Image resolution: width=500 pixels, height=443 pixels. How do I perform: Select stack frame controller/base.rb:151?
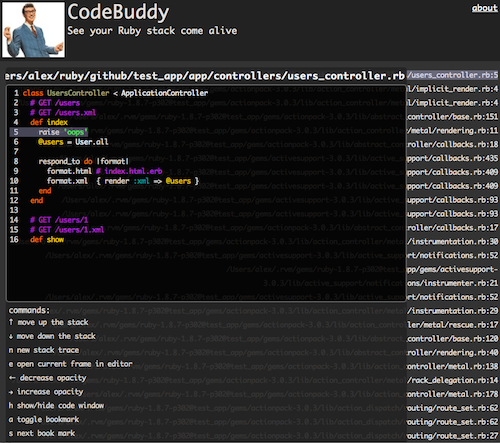tap(453, 117)
